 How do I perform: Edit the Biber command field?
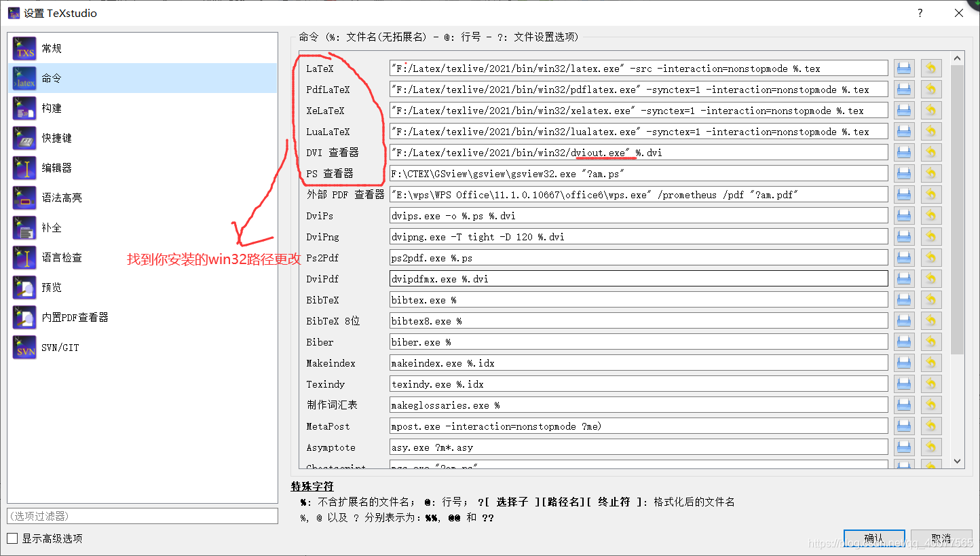click(x=639, y=341)
